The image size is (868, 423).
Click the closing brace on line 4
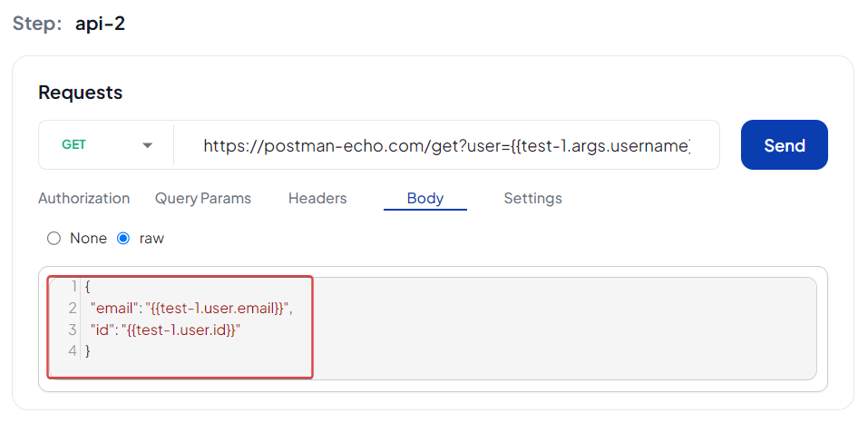88,350
